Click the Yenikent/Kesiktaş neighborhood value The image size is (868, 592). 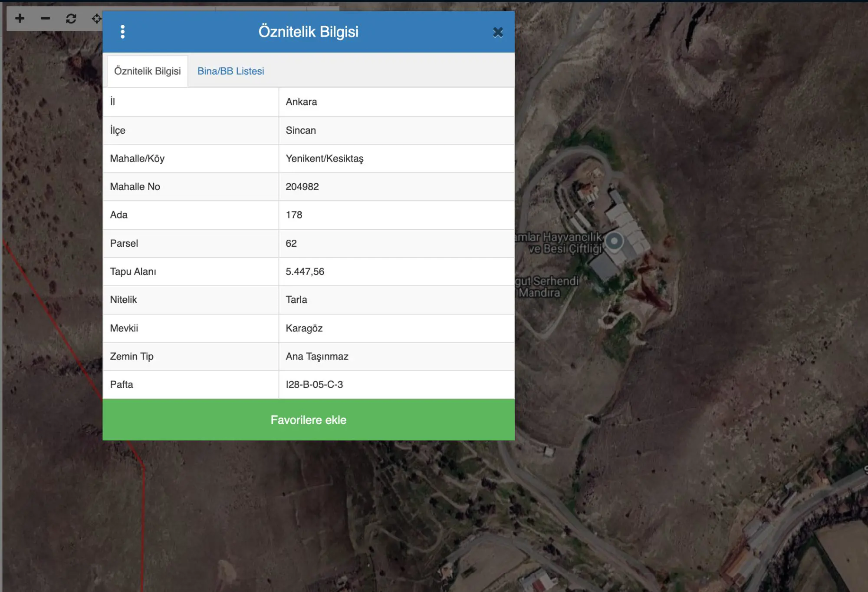(325, 159)
